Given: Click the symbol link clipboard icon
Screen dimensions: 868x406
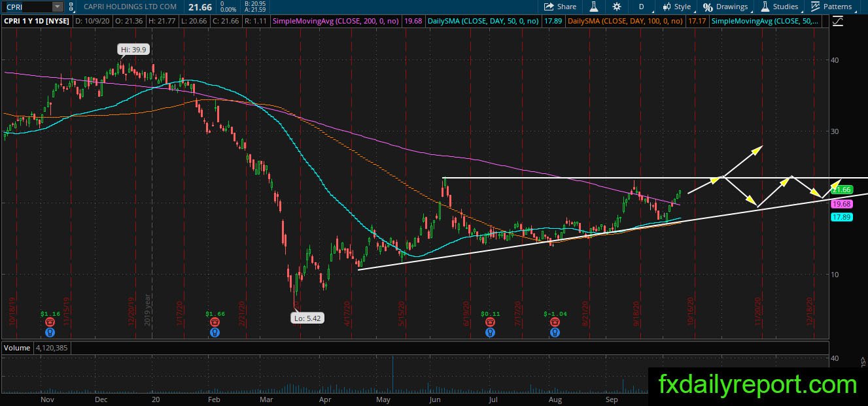Looking at the screenshot, I should (71, 7).
